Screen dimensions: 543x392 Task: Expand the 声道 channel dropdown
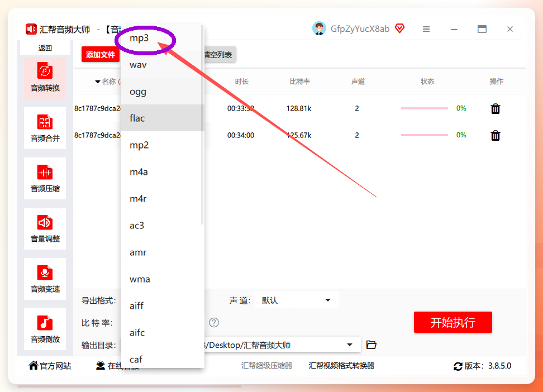297,300
